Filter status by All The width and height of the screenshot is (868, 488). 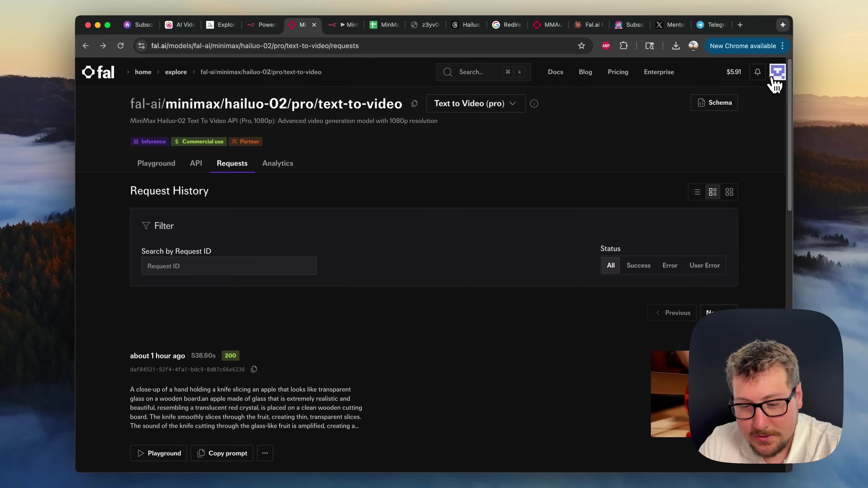tap(611, 265)
